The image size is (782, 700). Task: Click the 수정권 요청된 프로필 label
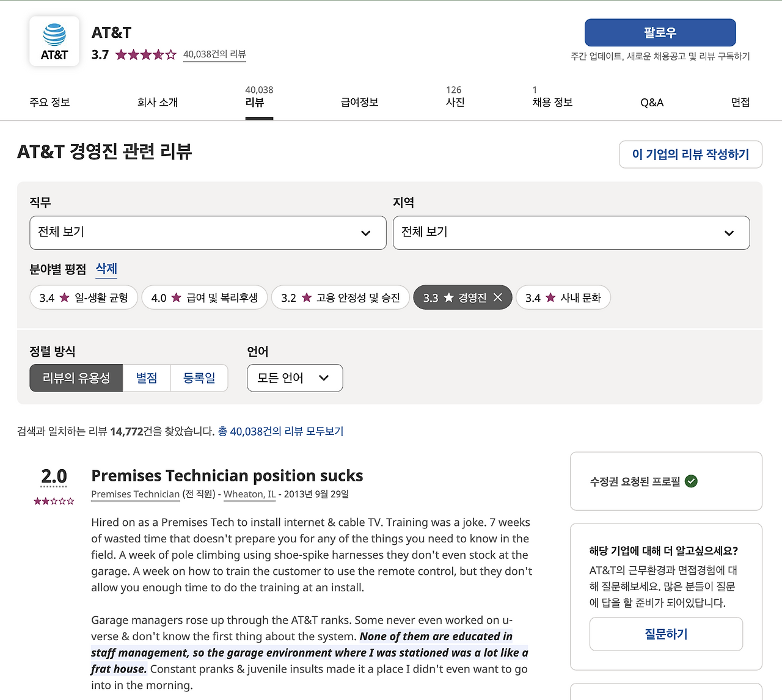pyautogui.click(x=635, y=481)
